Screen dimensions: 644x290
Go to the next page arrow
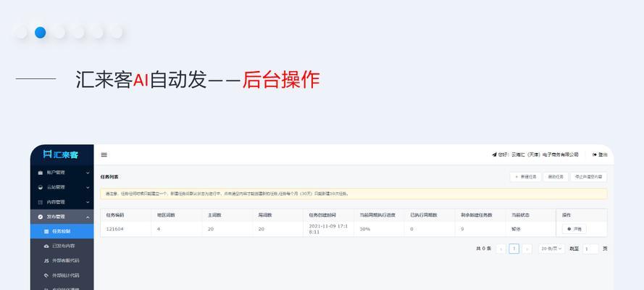coord(527,249)
